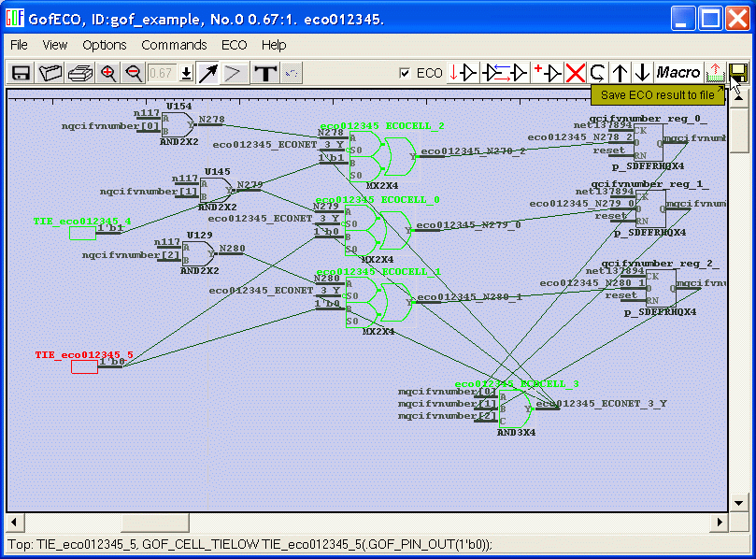Viewport: 756px width, 559px height.
Task: Click the add gate icon with red plus
Action: pyautogui.click(x=548, y=73)
